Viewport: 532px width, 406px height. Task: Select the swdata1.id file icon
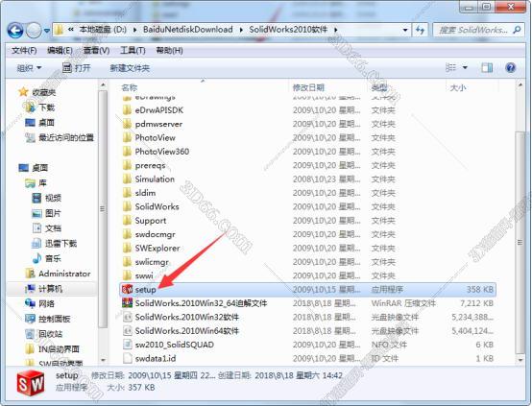point(127,358)
